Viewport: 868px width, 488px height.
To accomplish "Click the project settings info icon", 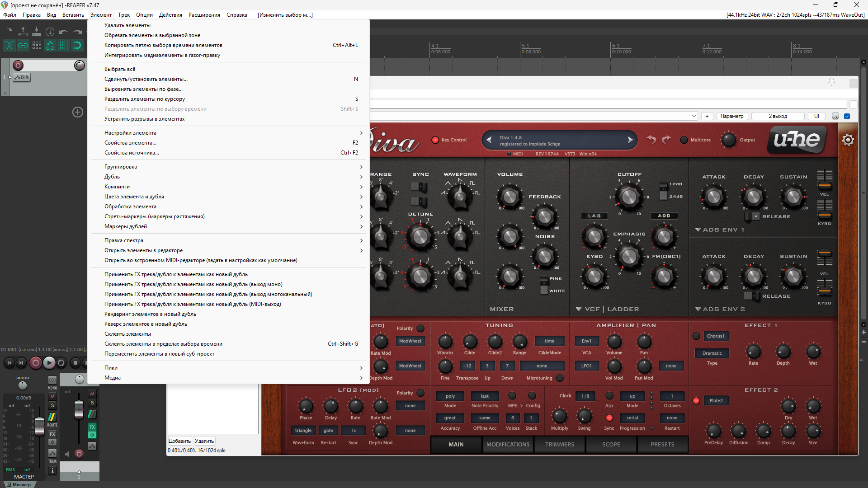I will coord(50,32).
